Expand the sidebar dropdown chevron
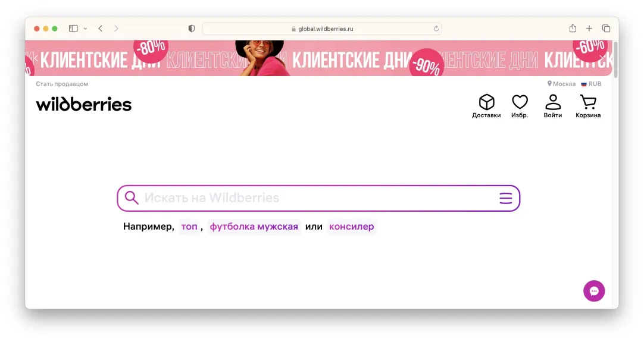Viewport: 644px width, 342px height. pyautogui.click(x=85, y=29)
